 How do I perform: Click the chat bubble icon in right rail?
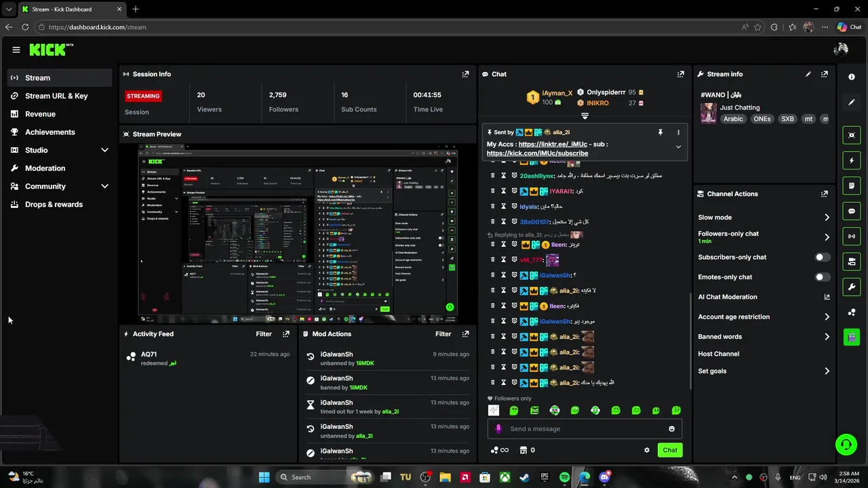(852, 211)
